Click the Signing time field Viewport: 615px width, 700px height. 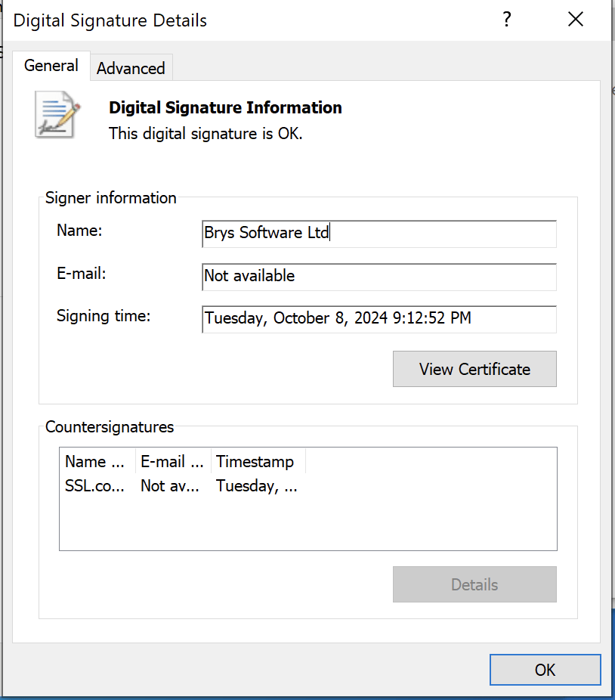(x=379, y=319)
